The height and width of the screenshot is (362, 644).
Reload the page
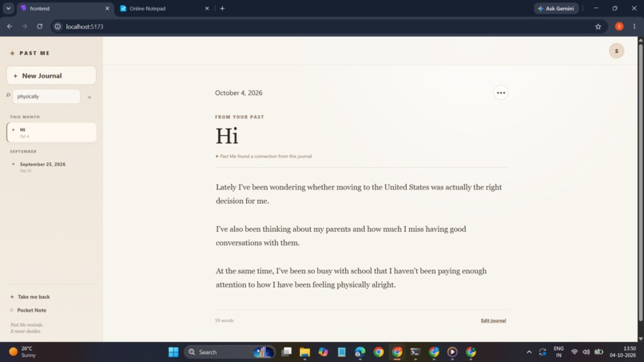click(39, 26)
